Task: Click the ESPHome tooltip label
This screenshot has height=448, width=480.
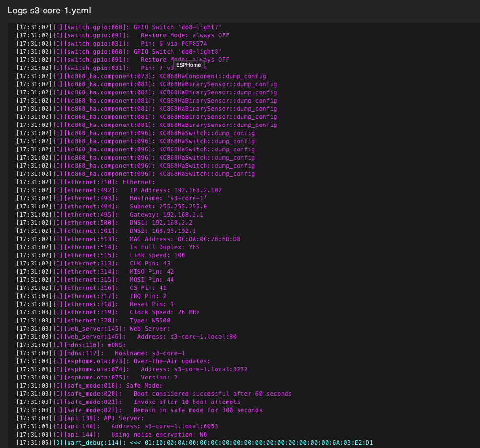Action: tap(189, 65)
